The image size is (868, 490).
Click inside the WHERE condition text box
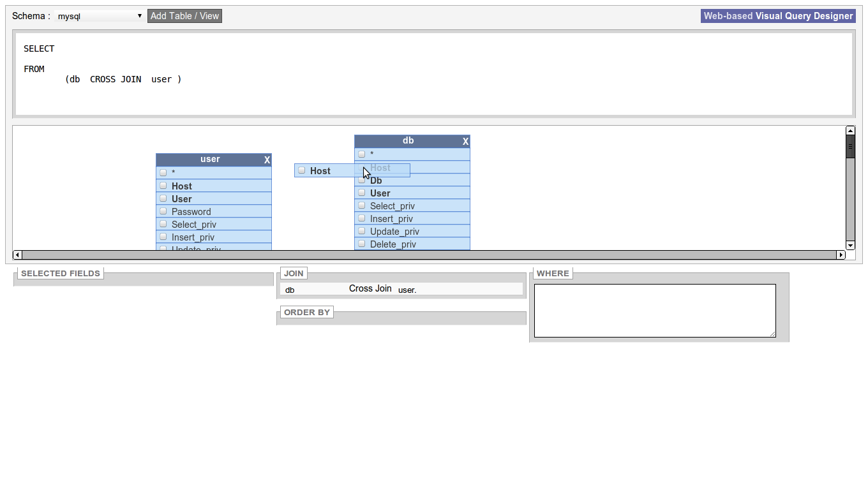point(655,310)
